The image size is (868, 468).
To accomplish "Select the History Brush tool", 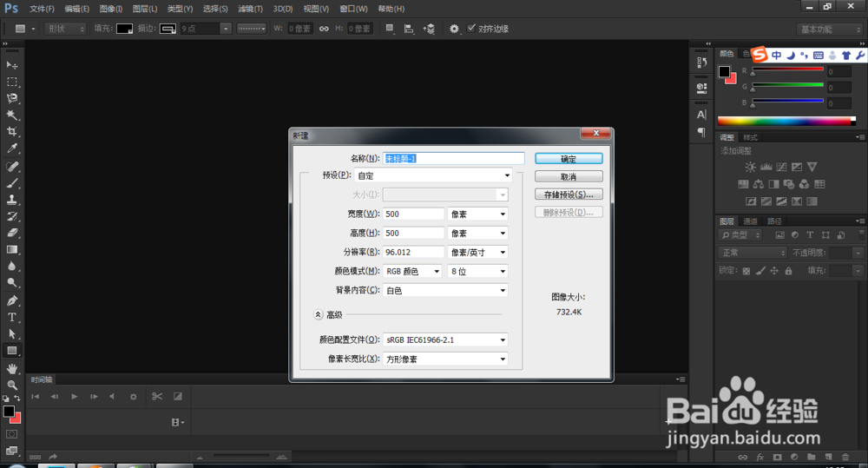I will (x=11, y=216).
